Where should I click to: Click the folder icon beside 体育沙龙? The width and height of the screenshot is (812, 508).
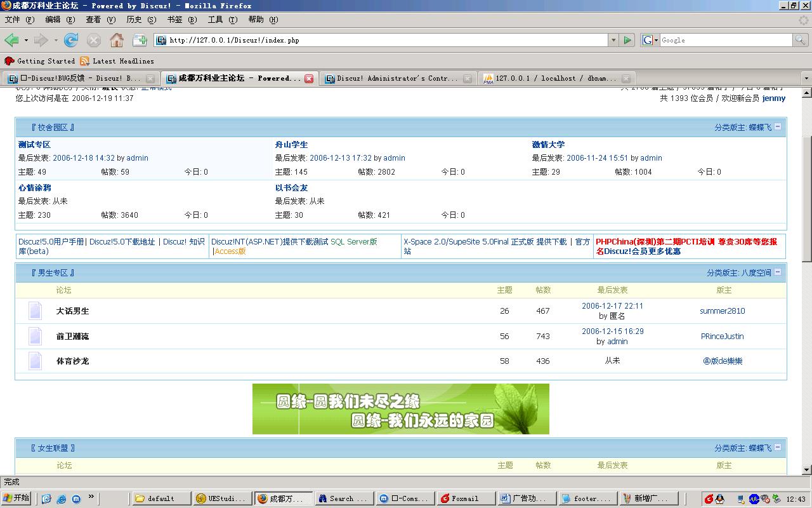35,361
